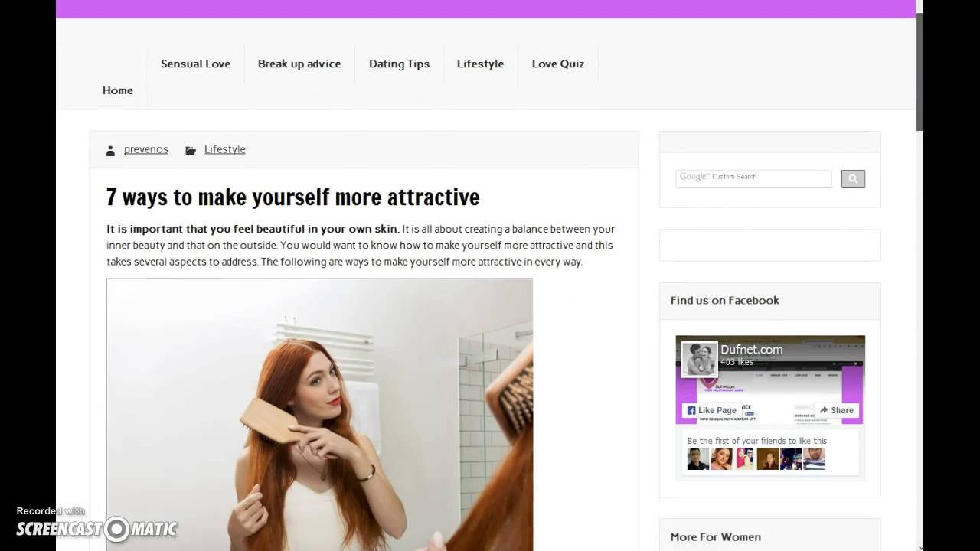This screenshot has width=980, height=551.
Task: Click the woman brushing hair image
Action: coord(319,414)
